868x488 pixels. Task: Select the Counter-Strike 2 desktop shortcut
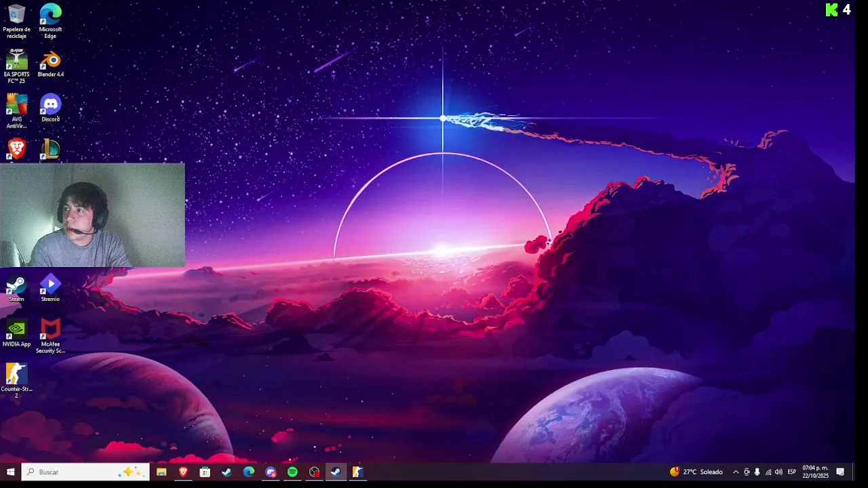coord(16,381)
